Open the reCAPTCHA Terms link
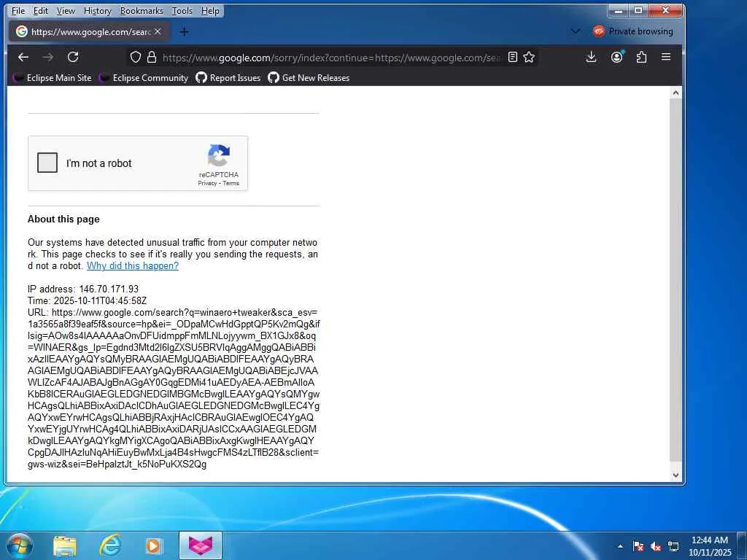The height and width of the screenshot is (560, 747). [x=231, y=183]
